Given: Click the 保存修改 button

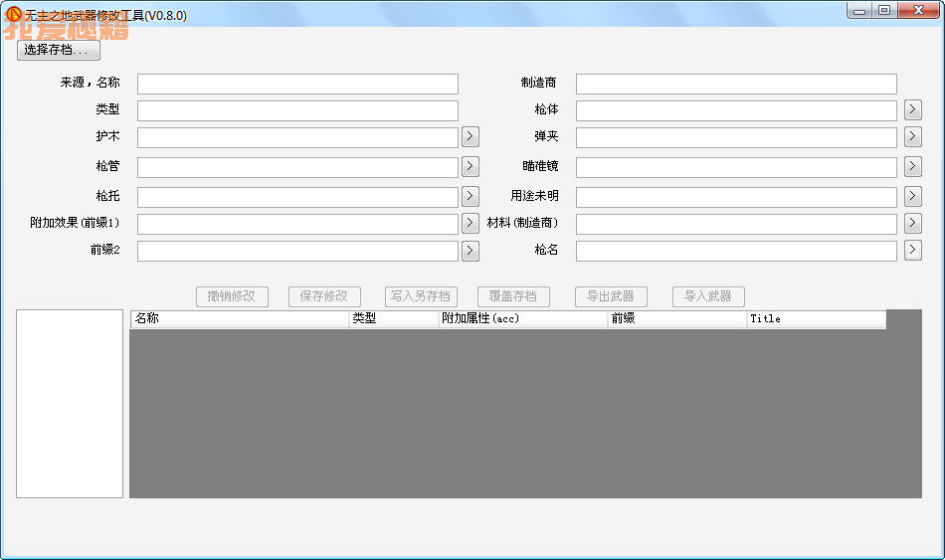Looking at the screenshot, I should [x=324, y=296].
